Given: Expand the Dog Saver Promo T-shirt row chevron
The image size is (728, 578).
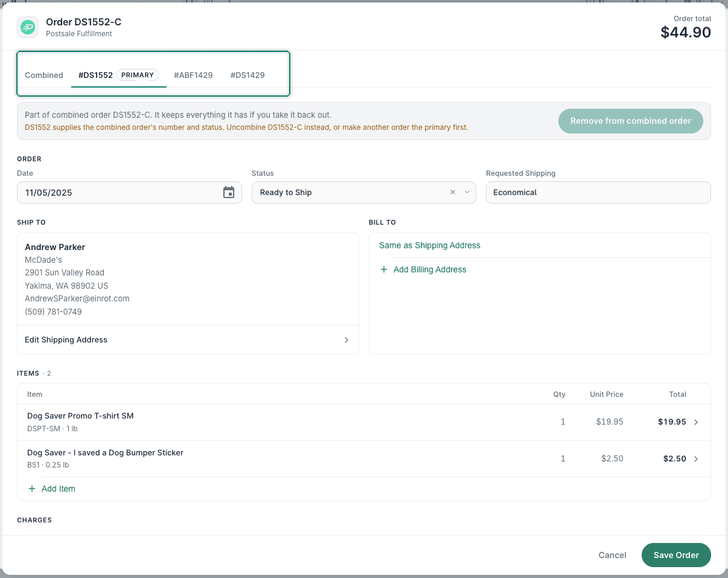Looking at the screenshot, I should (696, 422).
